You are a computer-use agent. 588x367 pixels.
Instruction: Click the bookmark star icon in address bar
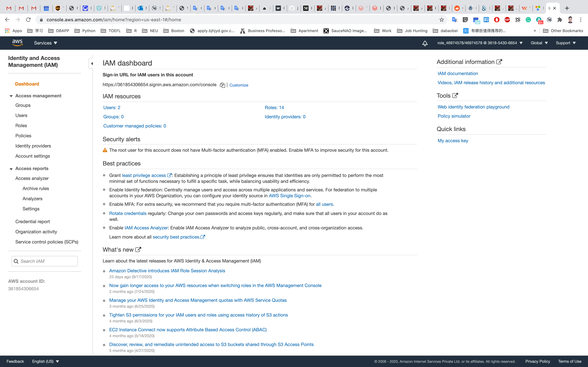[441, 20]
